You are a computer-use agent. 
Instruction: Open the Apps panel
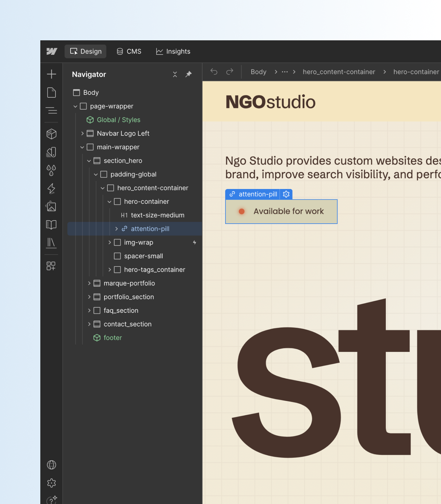coord(51,266)
